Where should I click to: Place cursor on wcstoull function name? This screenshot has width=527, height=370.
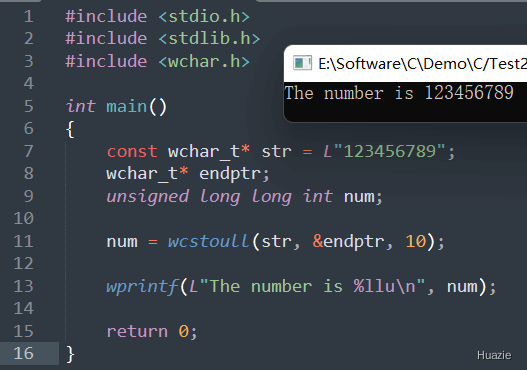(208, 241)
